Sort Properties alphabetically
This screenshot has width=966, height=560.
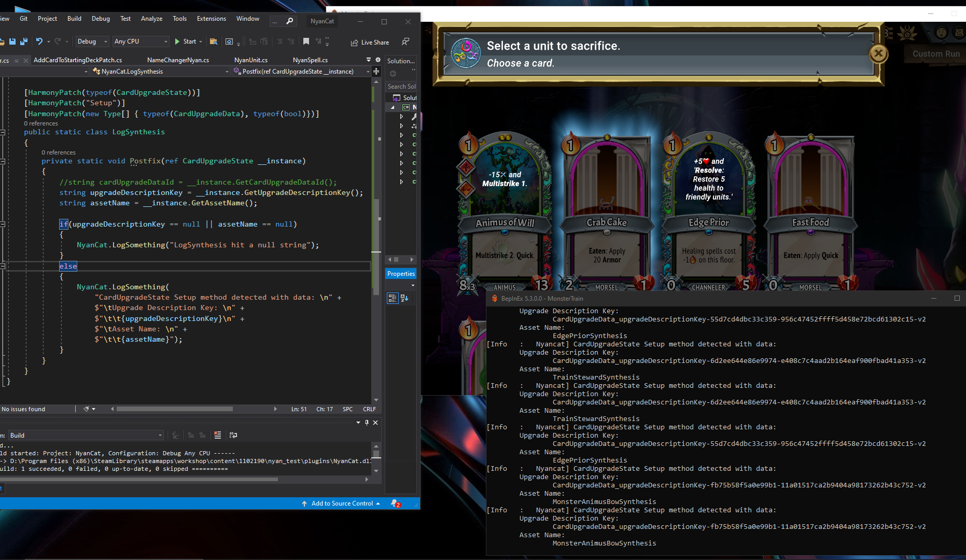(404, 298)
